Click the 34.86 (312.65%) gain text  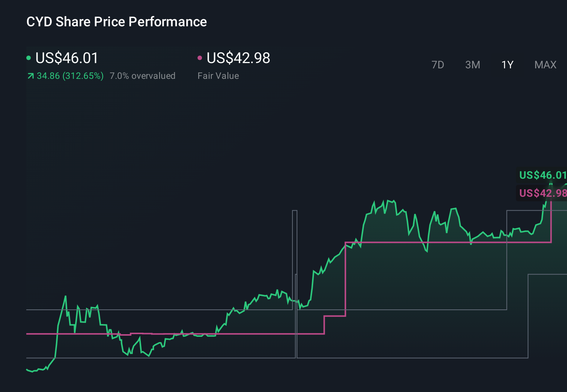(x=69, y=75)
